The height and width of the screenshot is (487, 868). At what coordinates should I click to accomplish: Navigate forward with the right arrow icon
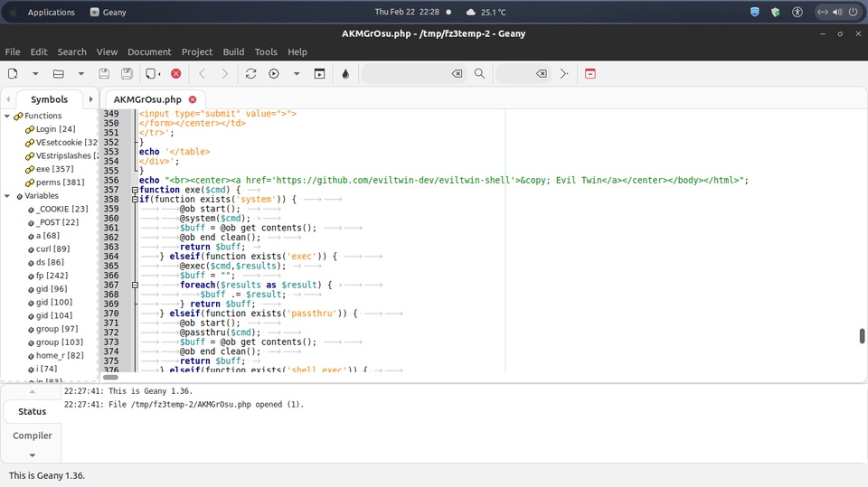pyautogui.click(x=225, y=73)
